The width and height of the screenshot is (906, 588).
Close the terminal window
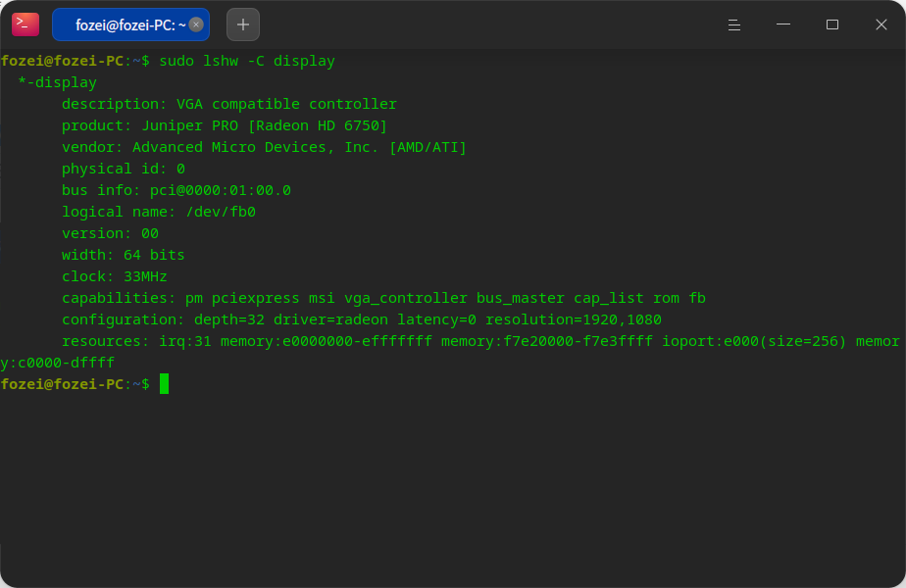tap(881, 24)
